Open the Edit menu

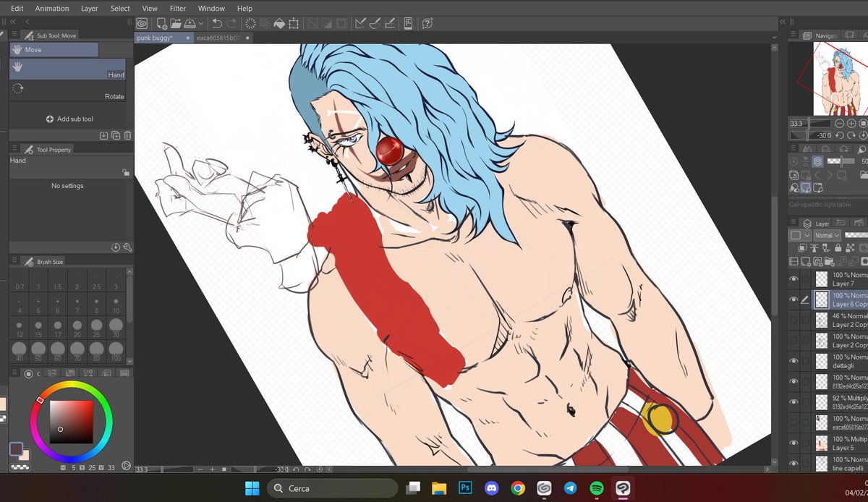click(17, 8)
